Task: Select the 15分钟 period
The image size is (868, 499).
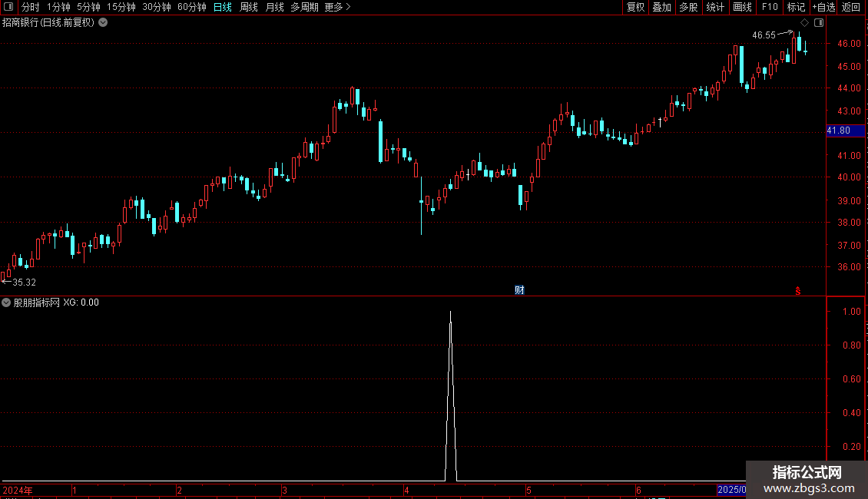Action: click(121, 7)
